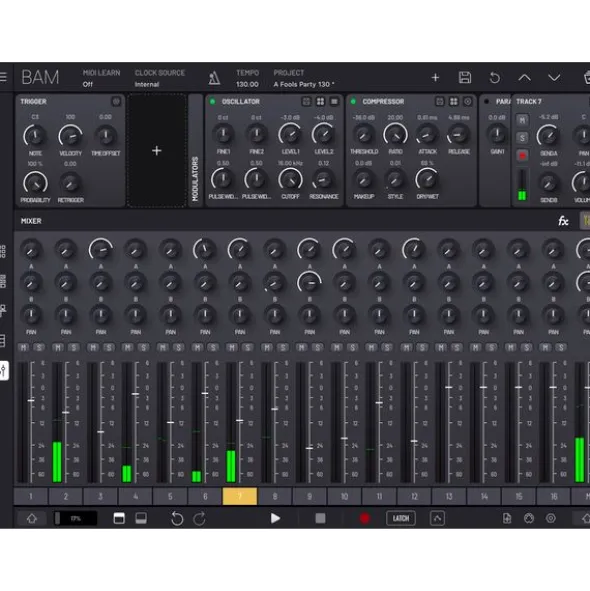Open Oscillator list menu icon
The height and width of the screenshot is (591, 590).
[x=334, y=101]
